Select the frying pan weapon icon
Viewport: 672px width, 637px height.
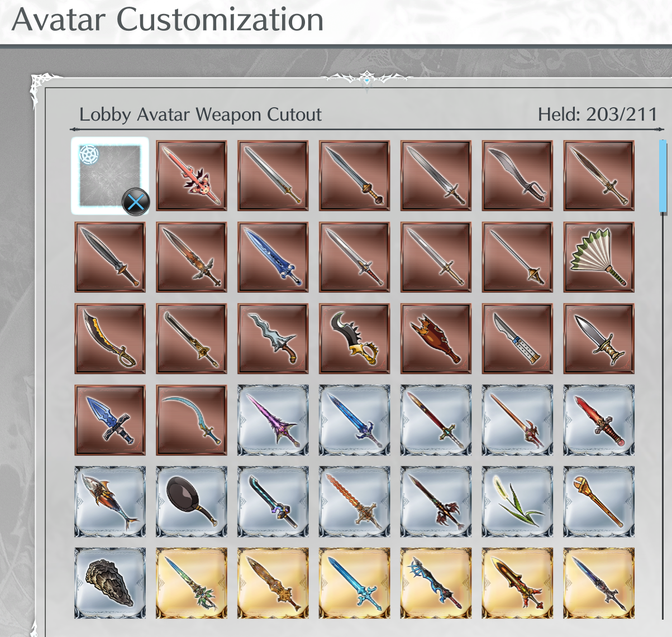(192, 502)
